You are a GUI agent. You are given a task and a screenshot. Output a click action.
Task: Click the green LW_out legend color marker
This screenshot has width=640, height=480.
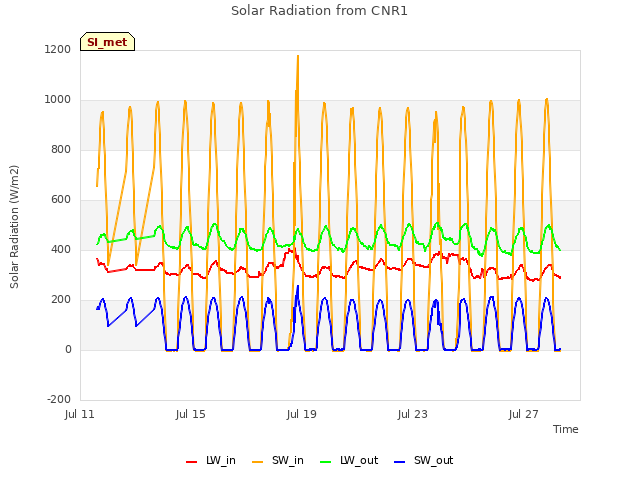[326, 462]
